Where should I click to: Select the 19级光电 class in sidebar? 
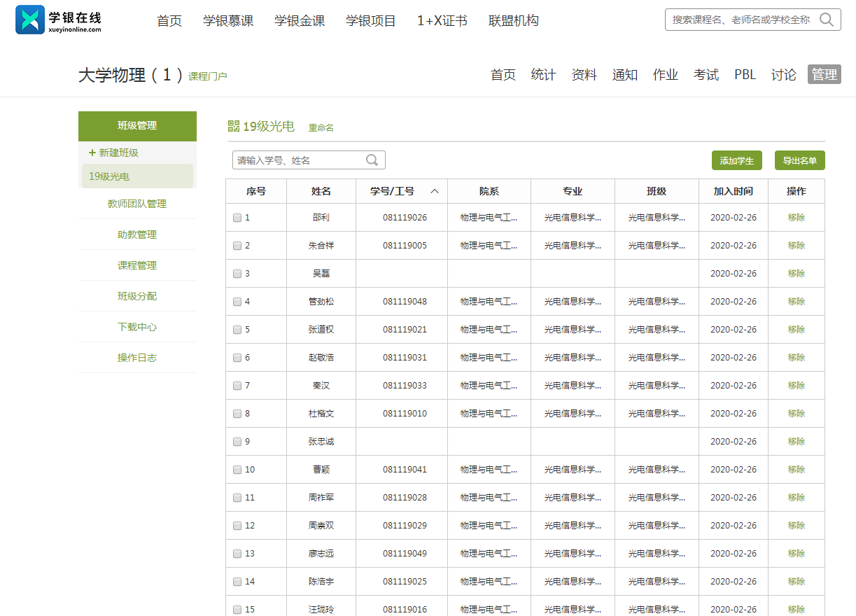point(109,176)
